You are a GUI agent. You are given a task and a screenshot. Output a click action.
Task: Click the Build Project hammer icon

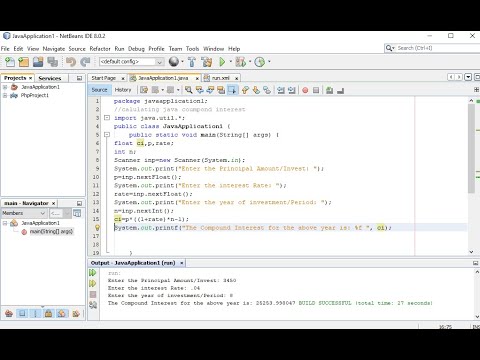pyautogui.click(x=192, y=62)
